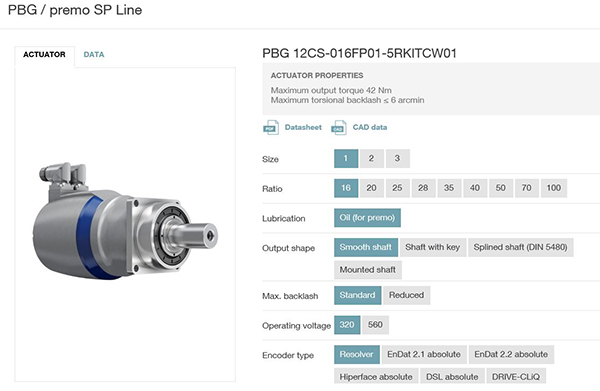Open the Datasheet PDF icon

[x=271, y=127]
